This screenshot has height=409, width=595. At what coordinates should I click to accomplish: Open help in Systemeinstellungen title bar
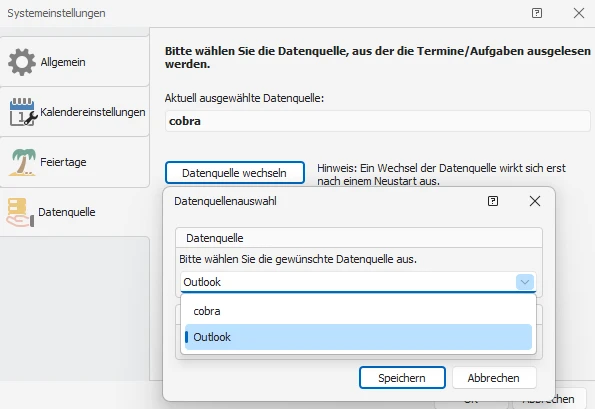[537, 13]
